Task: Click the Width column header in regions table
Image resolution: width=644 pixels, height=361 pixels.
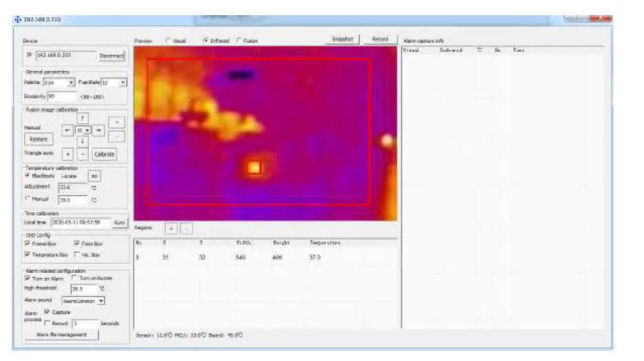Action: point(243,243)
